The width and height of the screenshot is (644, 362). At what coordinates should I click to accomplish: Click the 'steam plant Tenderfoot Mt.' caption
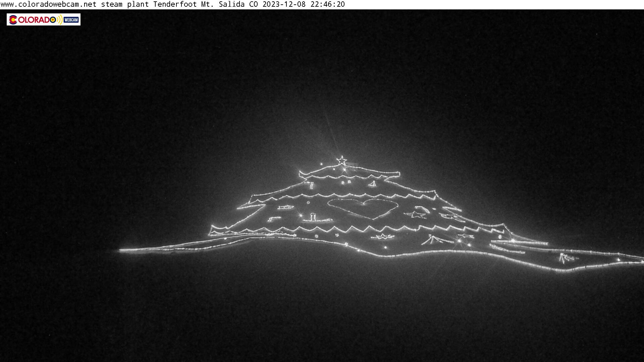[157, 4]
